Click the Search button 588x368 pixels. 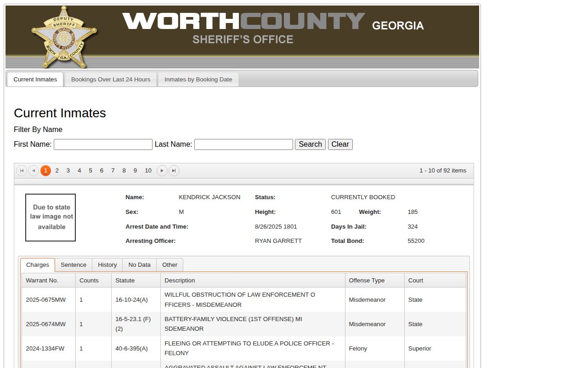coord(310,144)
